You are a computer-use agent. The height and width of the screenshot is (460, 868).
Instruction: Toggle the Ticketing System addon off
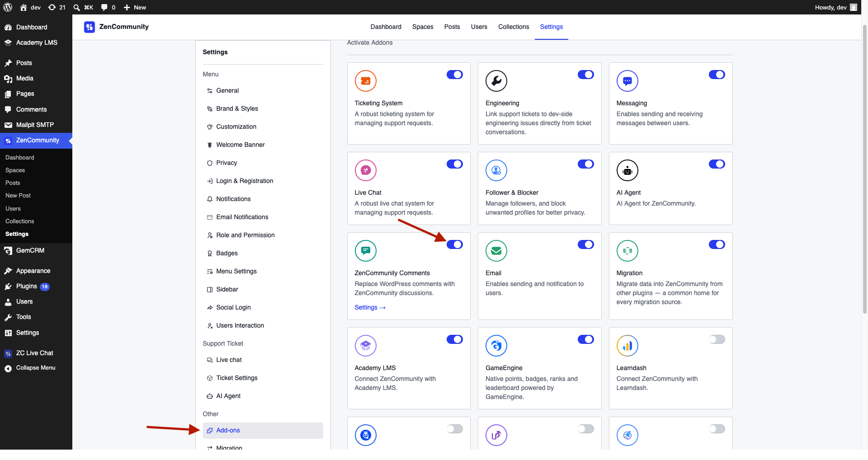455,75
